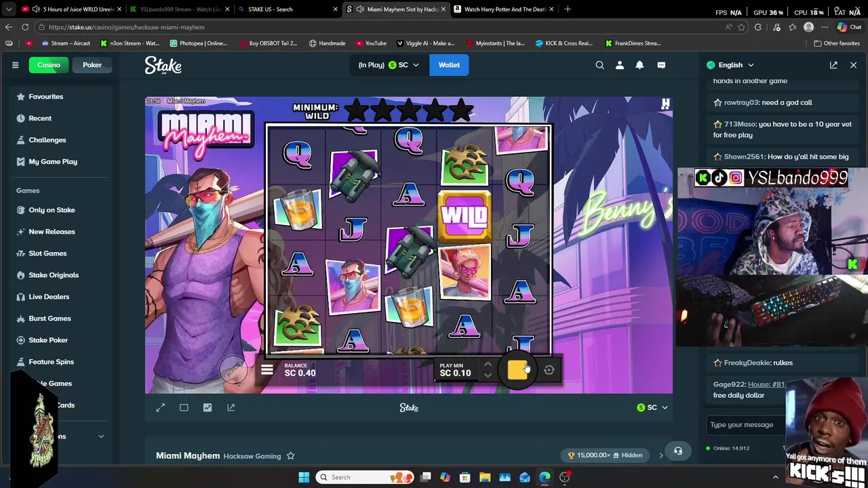Pop out the chat panel
The image size is (868, 488).
pos(833,65)
